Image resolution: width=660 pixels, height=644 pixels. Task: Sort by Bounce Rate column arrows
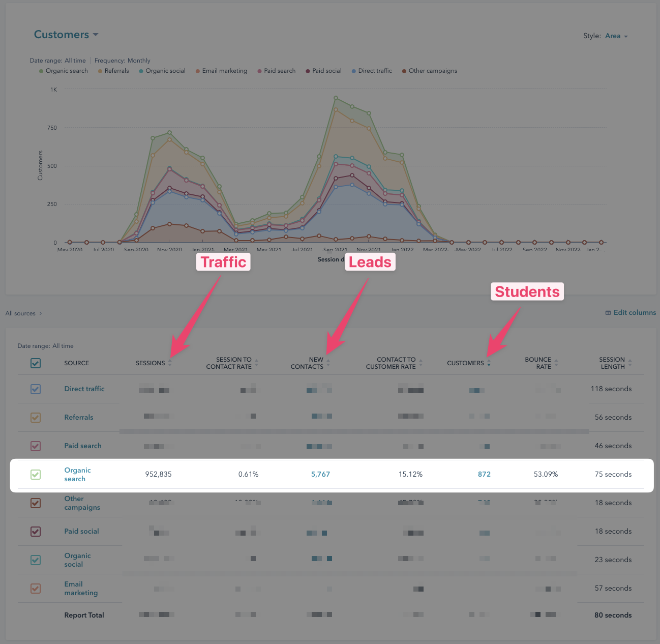click(x=556, y=363)
